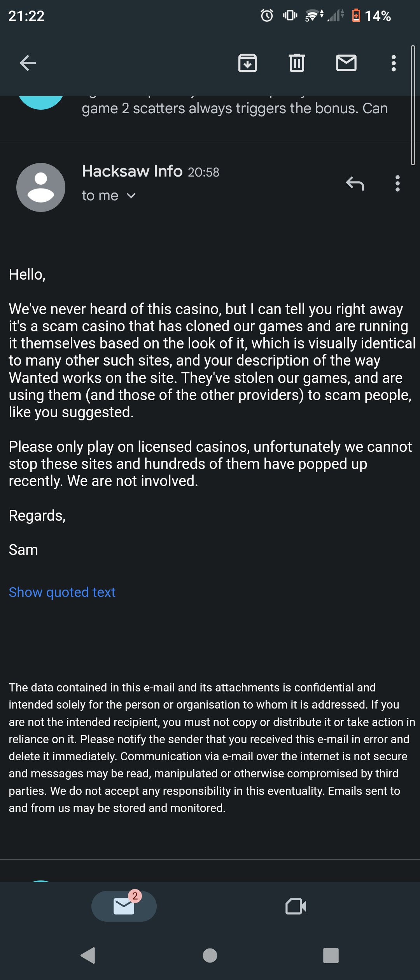Tap the back arrow to exit email
420x980 pixels.
28,63
